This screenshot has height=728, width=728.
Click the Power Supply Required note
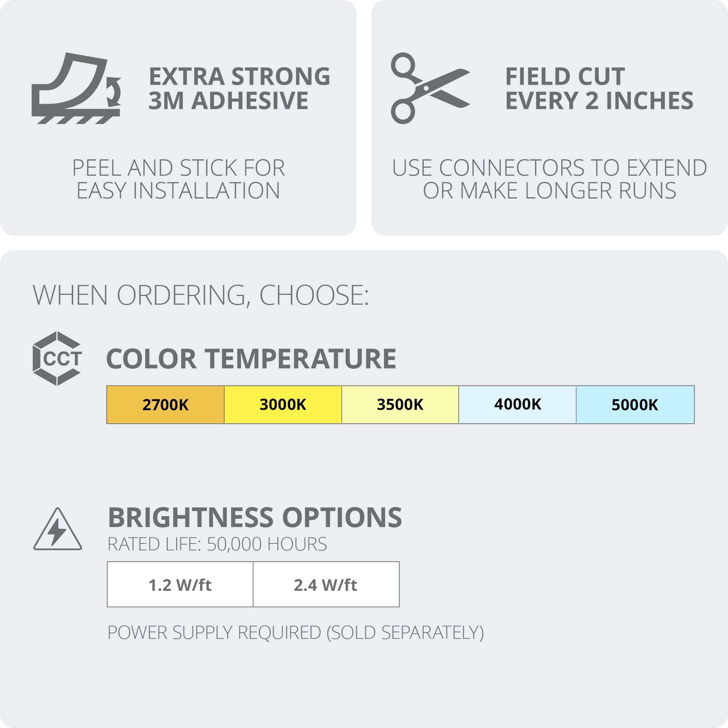(x=296, y=633)
